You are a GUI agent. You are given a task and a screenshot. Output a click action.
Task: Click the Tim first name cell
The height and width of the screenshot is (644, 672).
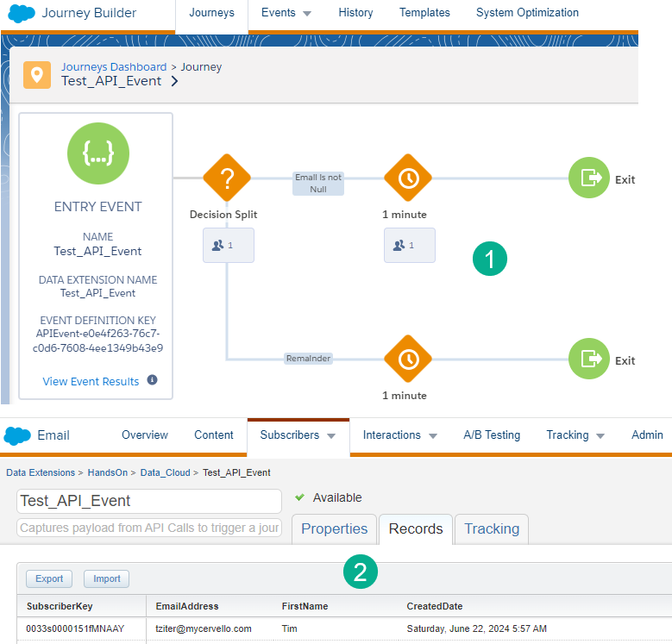[x=289, y=628]
